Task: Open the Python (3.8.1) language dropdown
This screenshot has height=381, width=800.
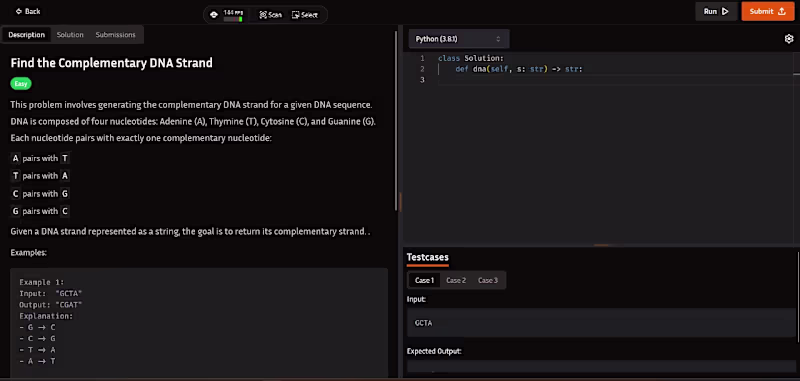Action: [x=458, y=39]
